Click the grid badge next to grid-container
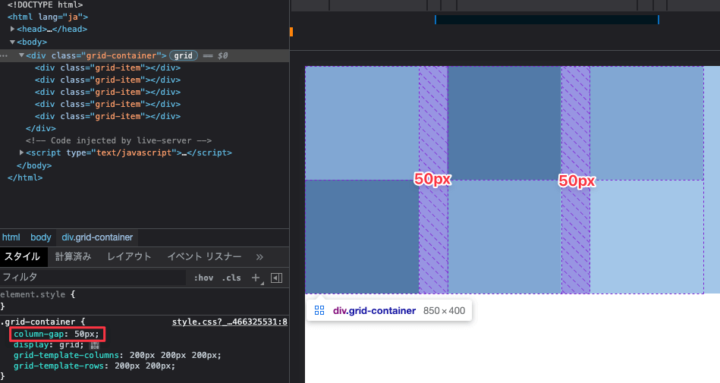The height and width of the screenshot is (383, 720). [183, 56]
